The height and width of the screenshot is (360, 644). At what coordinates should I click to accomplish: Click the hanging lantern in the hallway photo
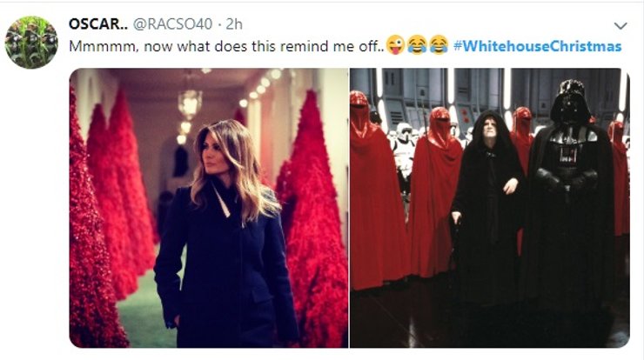pyautogui.click(x=190, y=103)
